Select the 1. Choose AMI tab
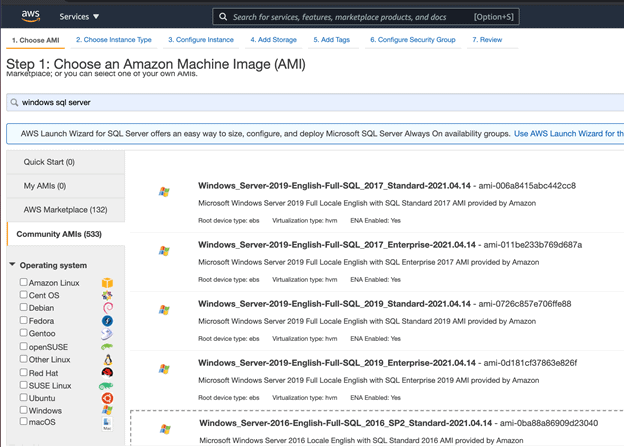The height and width of the screenshot is (447, 624). [x=35, y=40]
